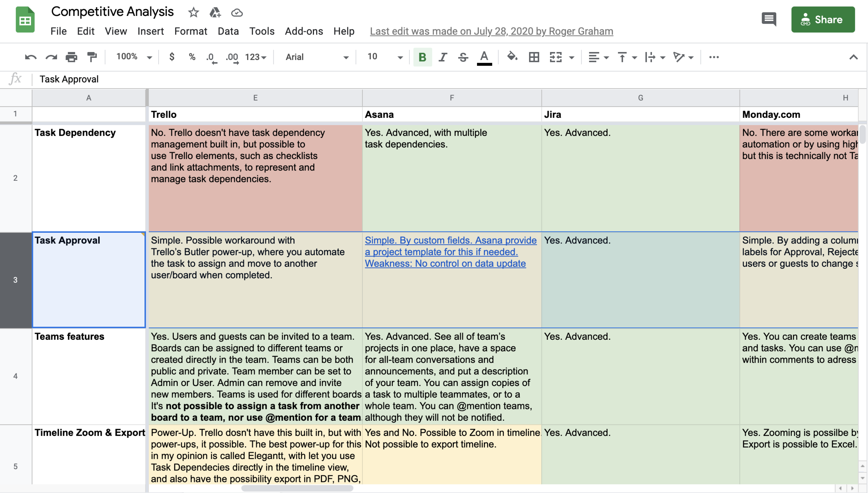The image size is (868, 493).
Task: Open the File menu
Action: point(58,31)
